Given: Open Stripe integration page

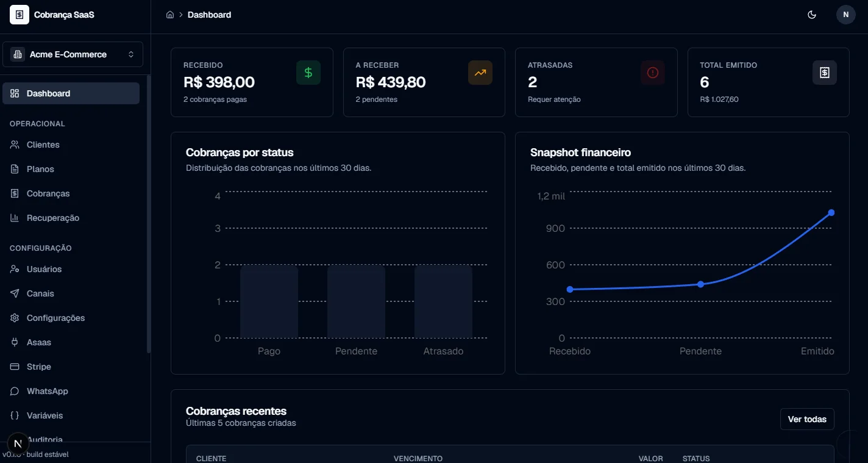Looking at the screenshot, I should (x=71, y=367).
